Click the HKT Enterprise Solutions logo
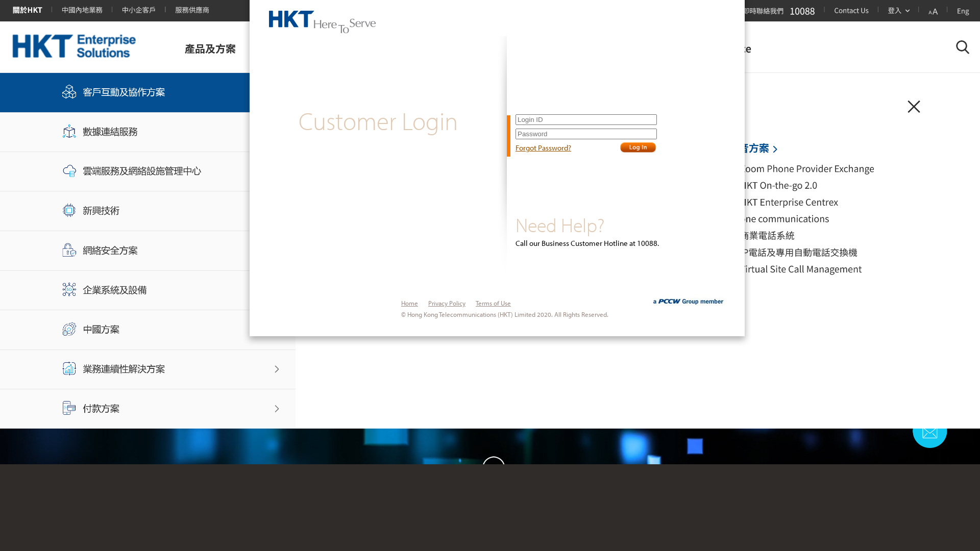980x551 pixels. coord(74,46)
